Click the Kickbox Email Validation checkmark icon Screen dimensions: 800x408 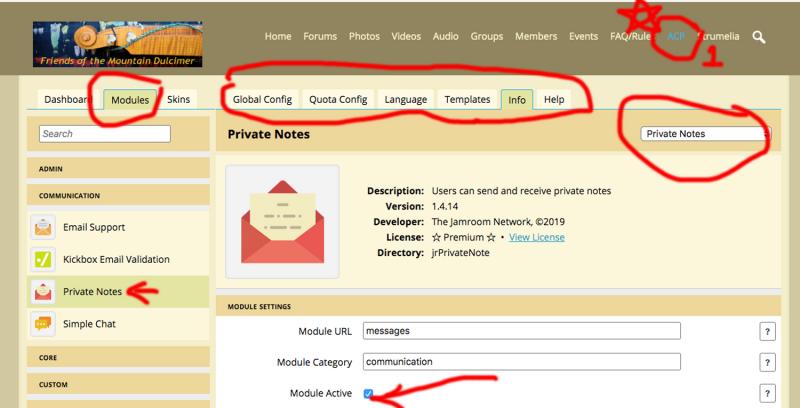(43, 259)
